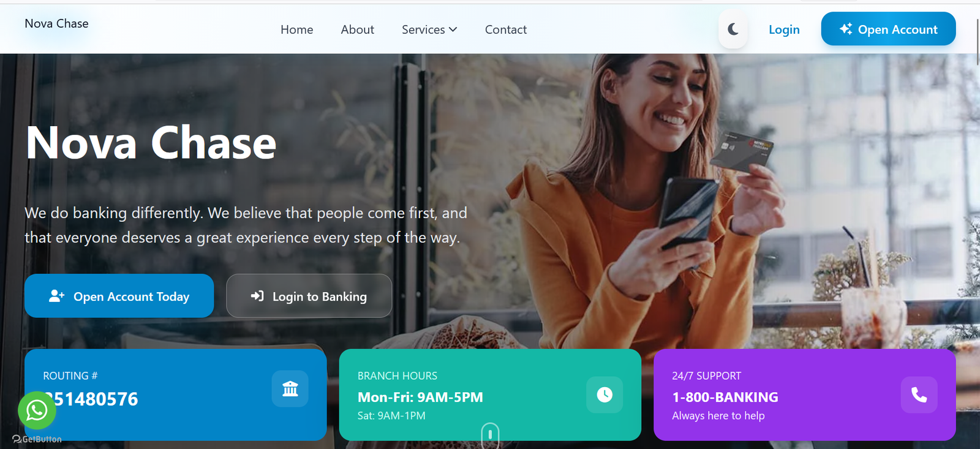Click the bank building icon on routing card
This screenshot has width=980, height=449.
pyautogui.click(x=290, y=388)
